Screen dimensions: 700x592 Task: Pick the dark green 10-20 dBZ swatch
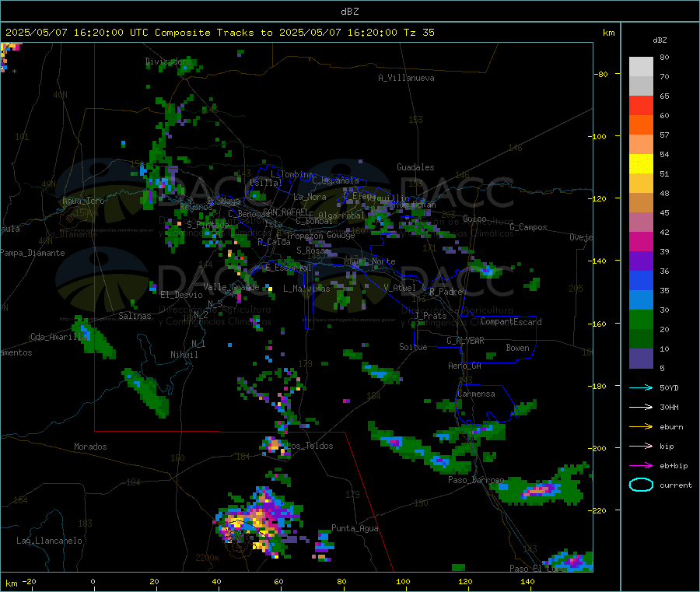point(641,339)
